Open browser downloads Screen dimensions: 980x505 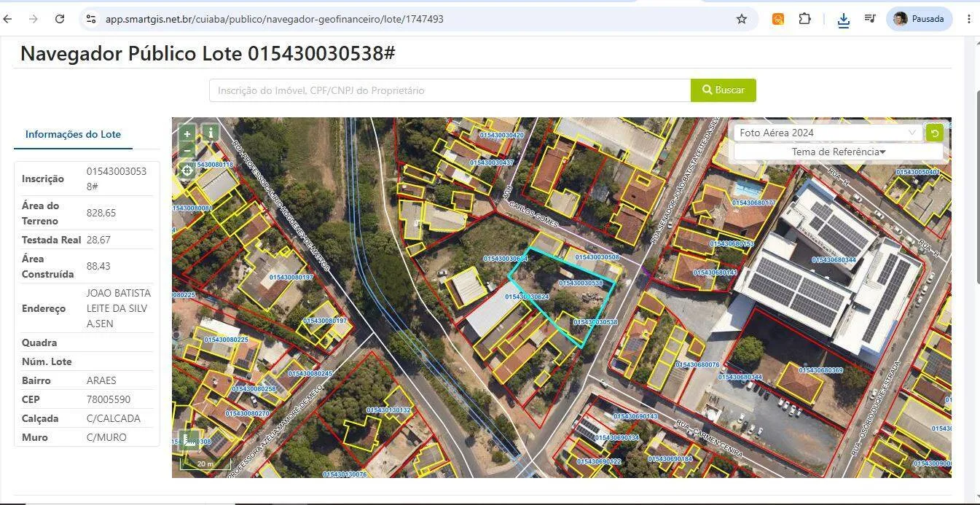coord(844,20)
